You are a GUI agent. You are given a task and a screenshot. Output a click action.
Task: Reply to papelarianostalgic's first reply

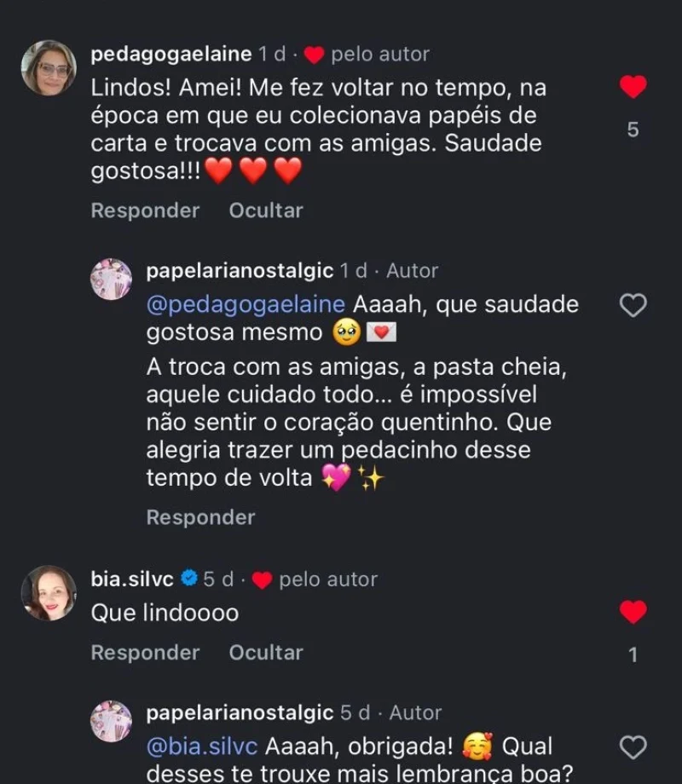tap(200, 517)
